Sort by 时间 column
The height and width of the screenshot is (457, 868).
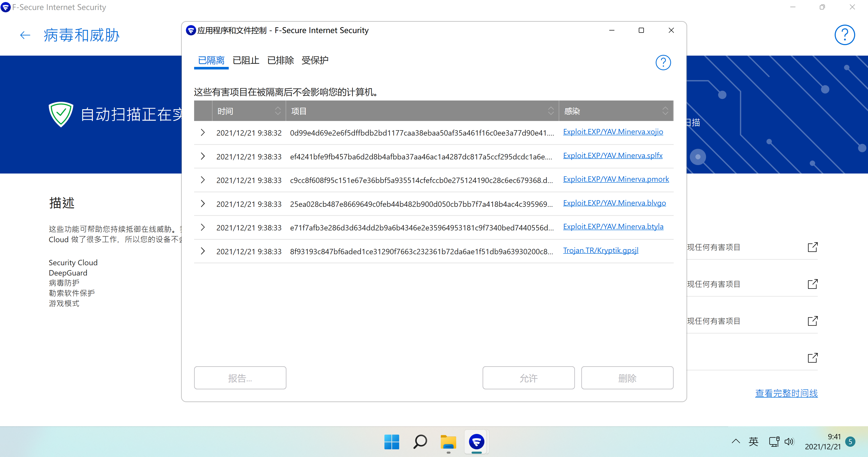(249, 111)
